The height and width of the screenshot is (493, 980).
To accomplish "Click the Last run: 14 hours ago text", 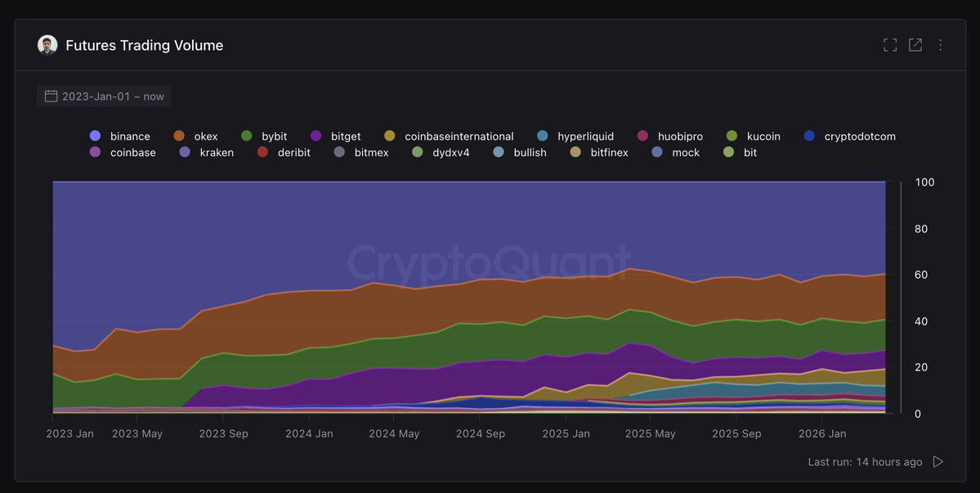I will (865, 462).
